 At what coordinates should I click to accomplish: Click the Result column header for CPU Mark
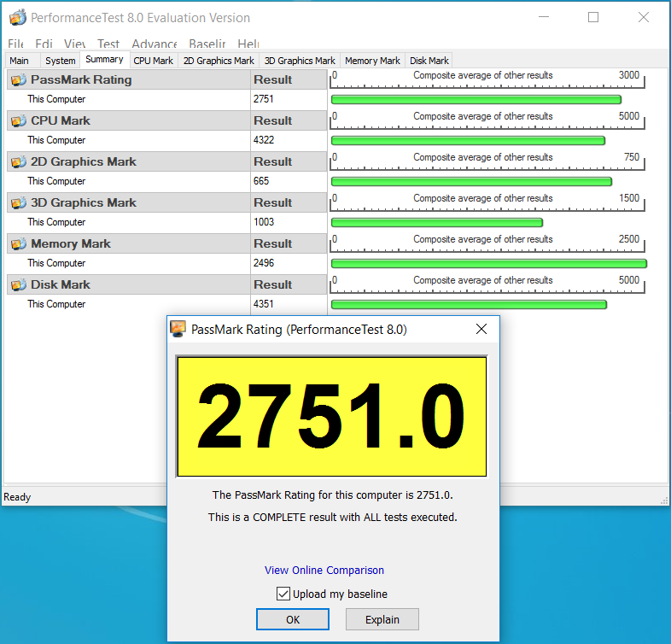[x=289, y=120]
